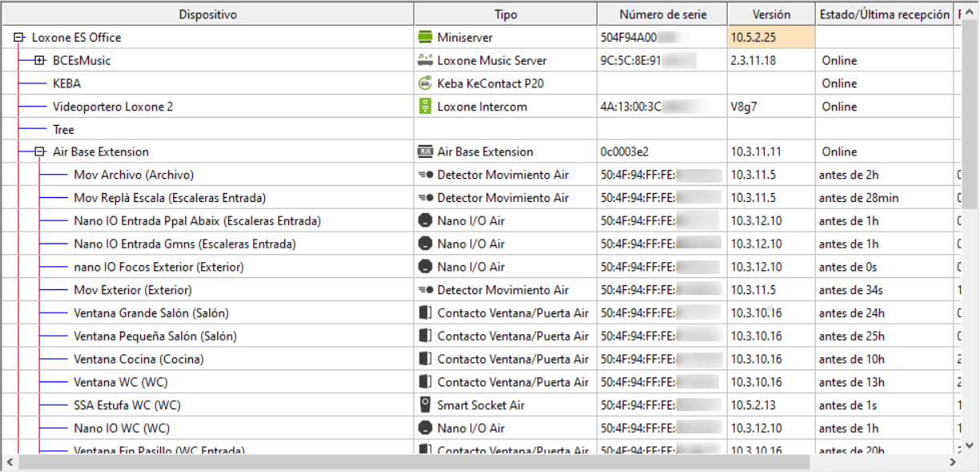Click the highlighted version cell 10.5.2.25
The height and width of the screenshot is (472, 980).
click(771, 38)
